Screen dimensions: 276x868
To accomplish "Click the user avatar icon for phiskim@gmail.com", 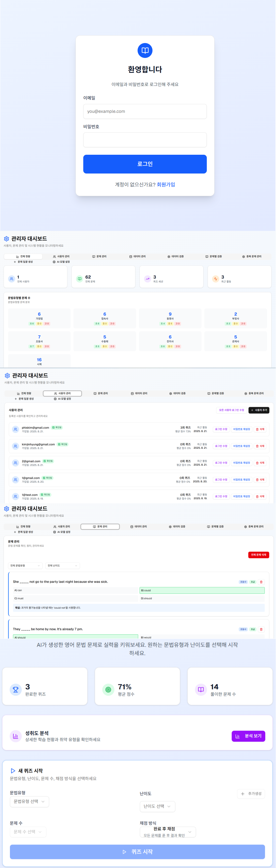I will (15, 429).
